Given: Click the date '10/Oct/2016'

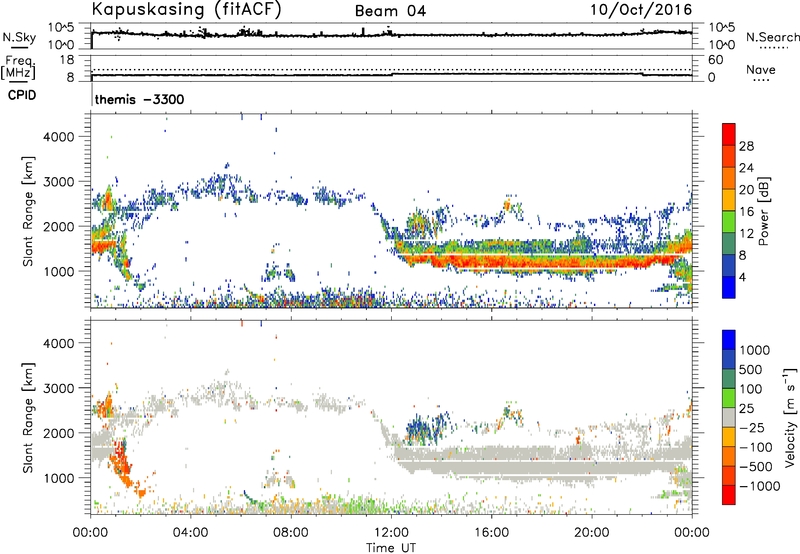Looking at the screenshot, I should [x=641, y=10].
